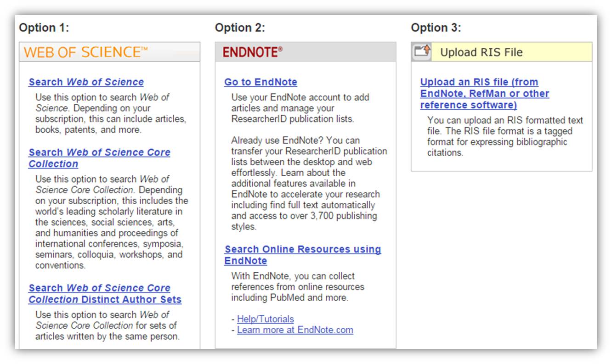
Task: Click the Option 3 heading
Action: coord(436,28)
